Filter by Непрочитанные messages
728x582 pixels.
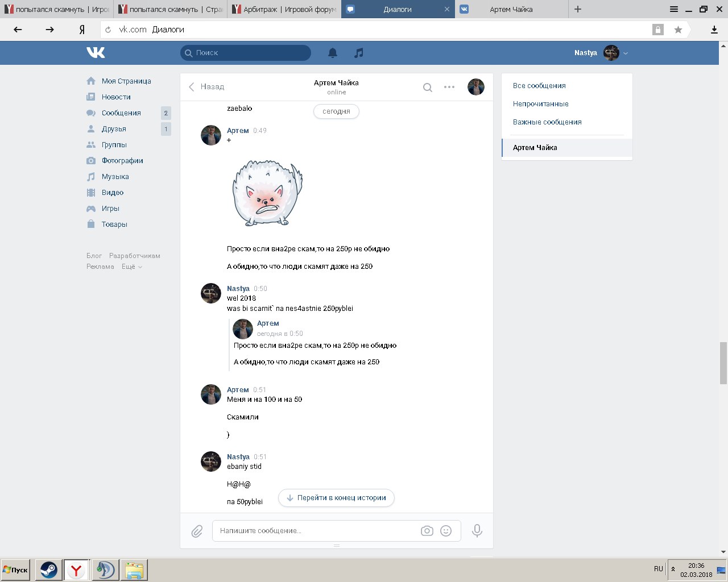[x=541, y=104]
